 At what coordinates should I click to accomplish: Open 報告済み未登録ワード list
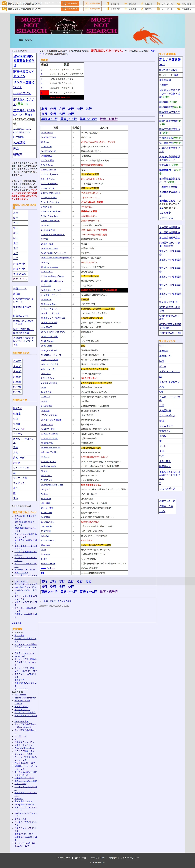pyautogui.click(x=23, y=309)
